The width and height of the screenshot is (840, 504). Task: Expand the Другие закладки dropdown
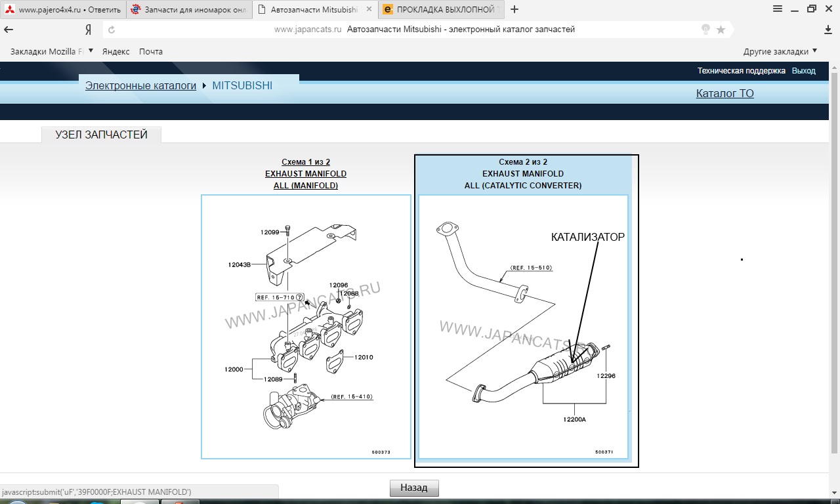780,51
